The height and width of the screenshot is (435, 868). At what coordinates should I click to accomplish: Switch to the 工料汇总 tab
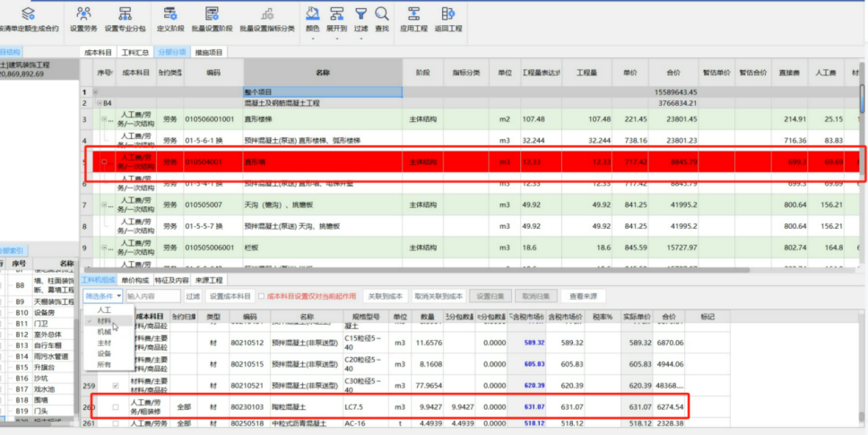pos(135,53)
